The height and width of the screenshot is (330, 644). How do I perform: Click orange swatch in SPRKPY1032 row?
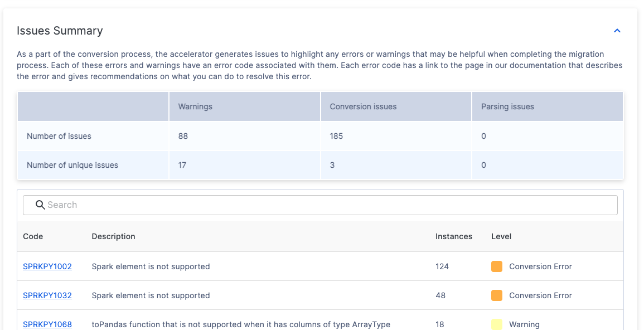496,295
